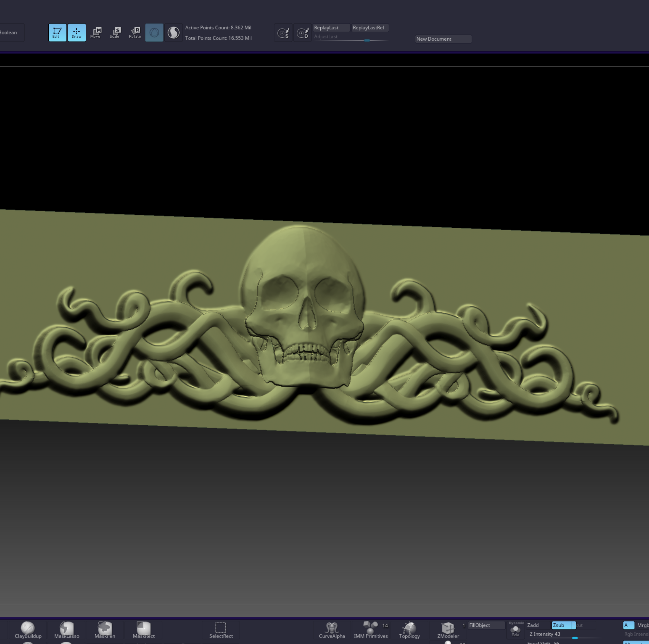The width and height of the screenshot is (649, 644).
Task: Pick the MaskLasso brush
Action: 66,629
